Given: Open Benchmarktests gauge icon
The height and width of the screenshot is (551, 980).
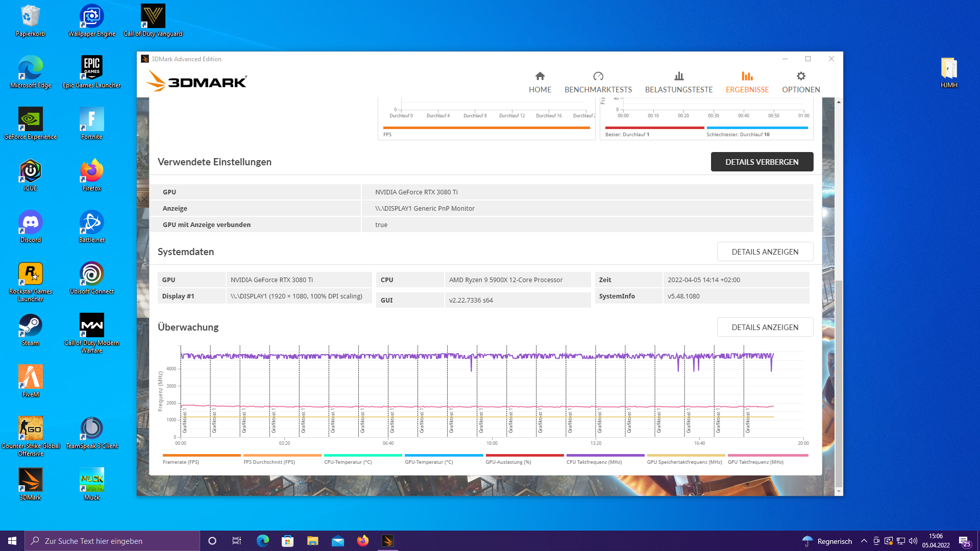Looking at the screenshot, I should pyautogui.click(x=598, y=77).
